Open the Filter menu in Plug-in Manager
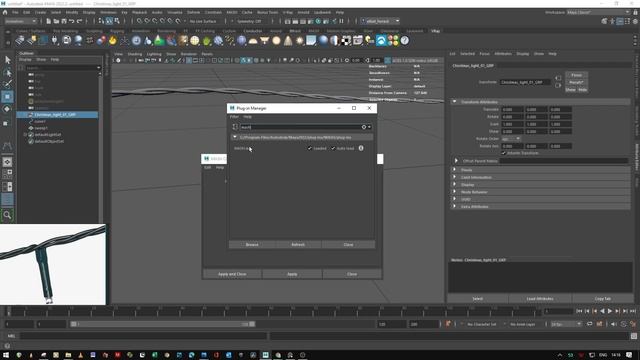Image resolution: width=640 pixels, height=360 pixels. click(234, 117)
